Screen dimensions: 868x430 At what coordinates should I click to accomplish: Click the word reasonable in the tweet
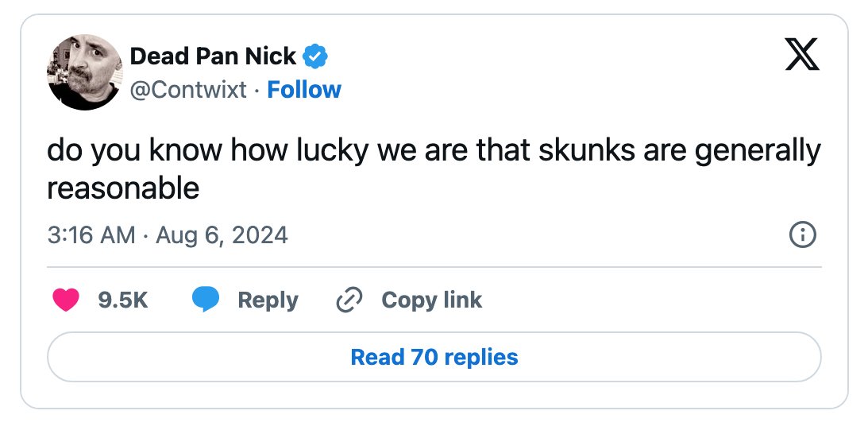tap(123, 188)
